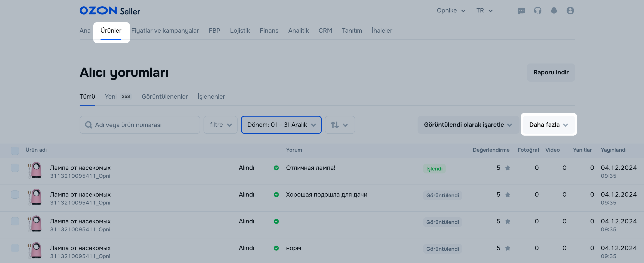Click the headset support icon
Image resolution: width=644 pixels, height=263 pixels.
coord(538,10)
